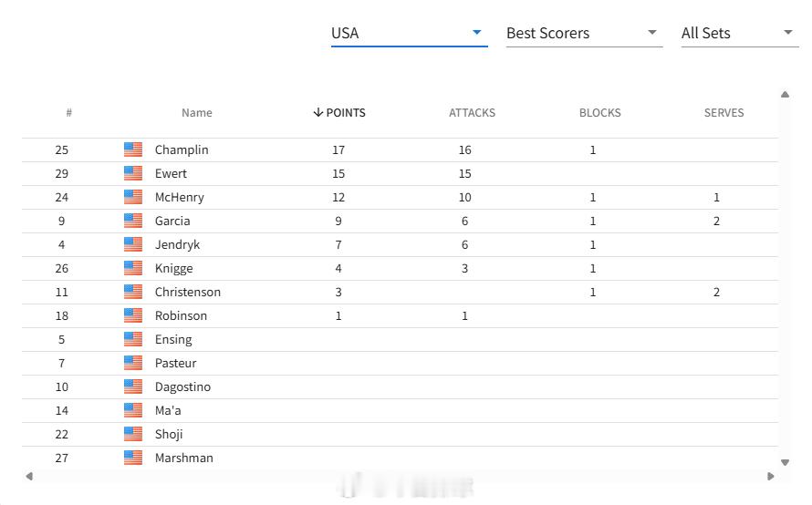812x505 pixels.
Task: Click the scroll left arrow
Action: [29, 476]
